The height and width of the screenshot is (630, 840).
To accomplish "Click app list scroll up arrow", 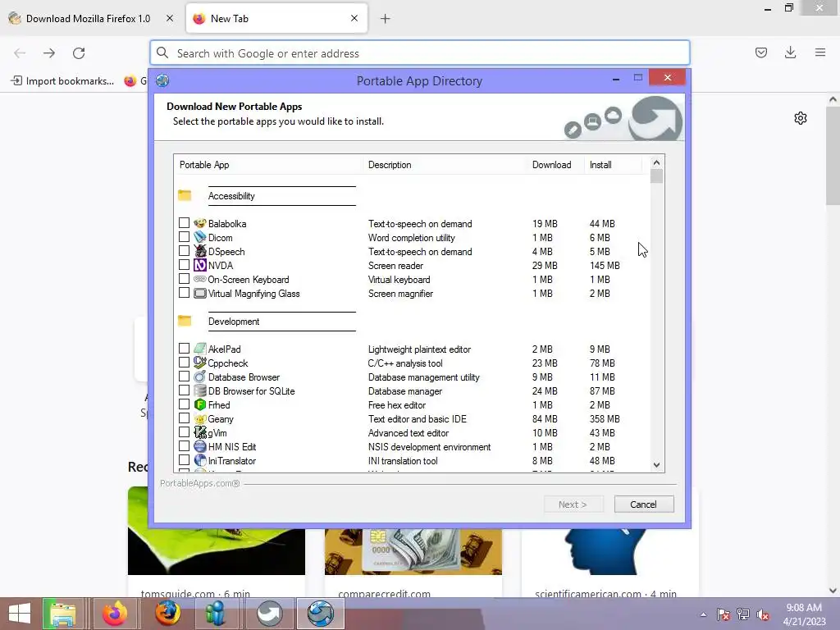I will point(656,162).
